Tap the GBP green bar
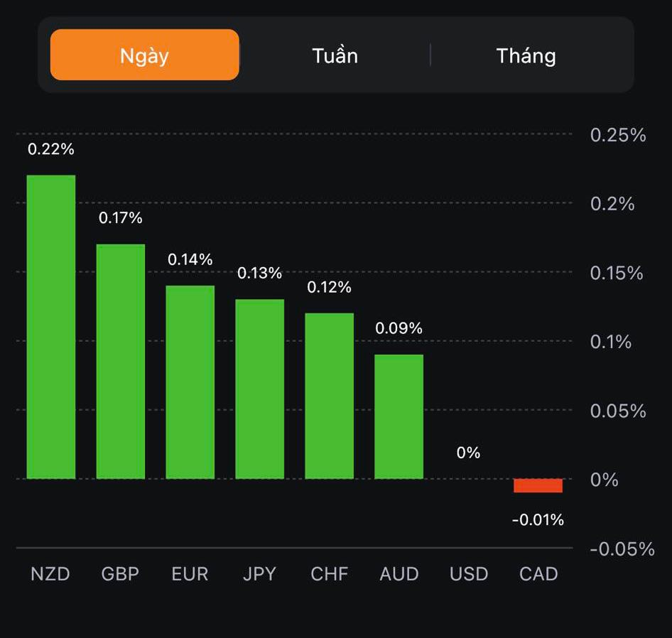 (x=121, y=362)
